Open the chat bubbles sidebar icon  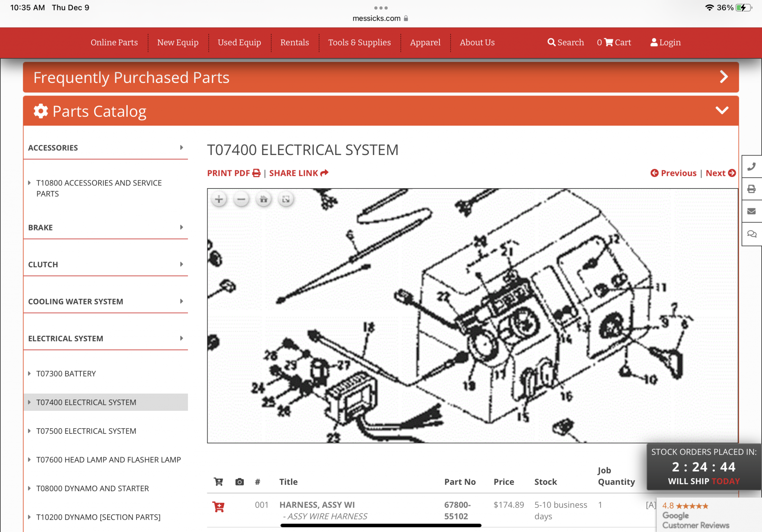click(752, 234)
